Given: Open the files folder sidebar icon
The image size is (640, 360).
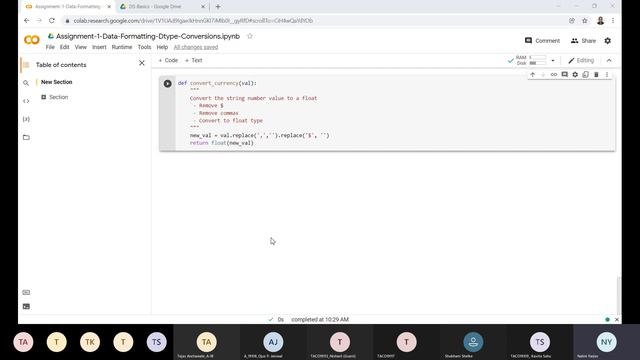Looking at the screenshot, I should (x=26, y=137).
